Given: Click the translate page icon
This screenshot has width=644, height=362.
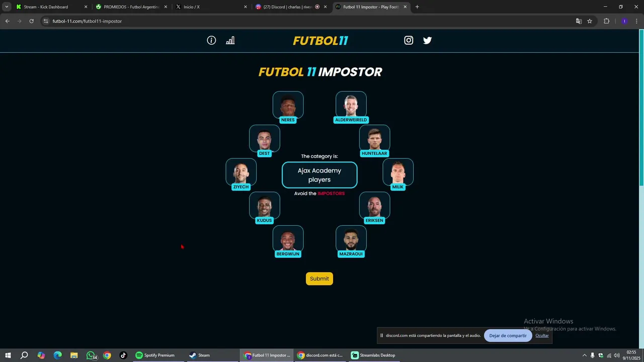Looking at the screenshot, I should tap(579, 21).
